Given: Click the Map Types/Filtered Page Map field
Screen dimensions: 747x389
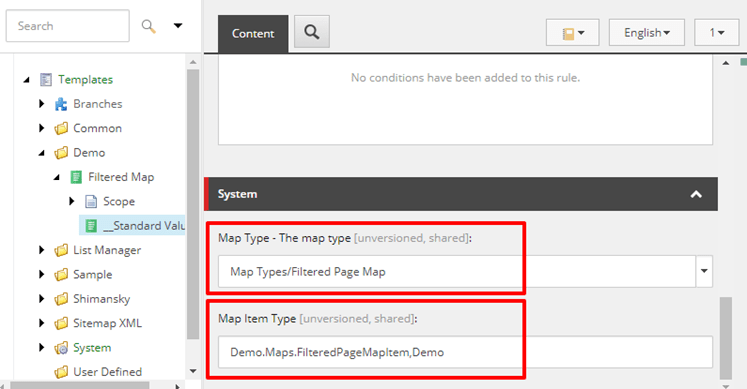Looking at the screenshot, I should coord(457,271).
